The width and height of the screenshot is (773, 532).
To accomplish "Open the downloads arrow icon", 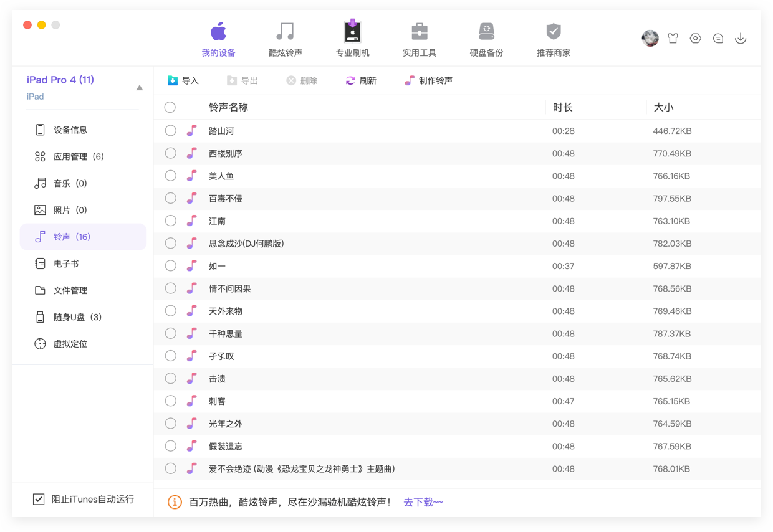I will tap(741, 38).
